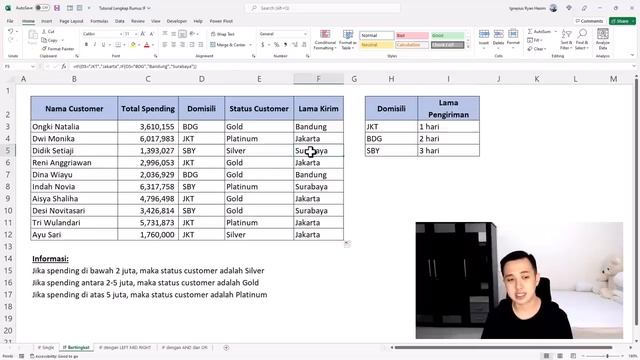Image resolution: width=640 pixels, height=360 pixels.
Task: Click the zoom slider in status bar
Action: click(x=604, y=356)
